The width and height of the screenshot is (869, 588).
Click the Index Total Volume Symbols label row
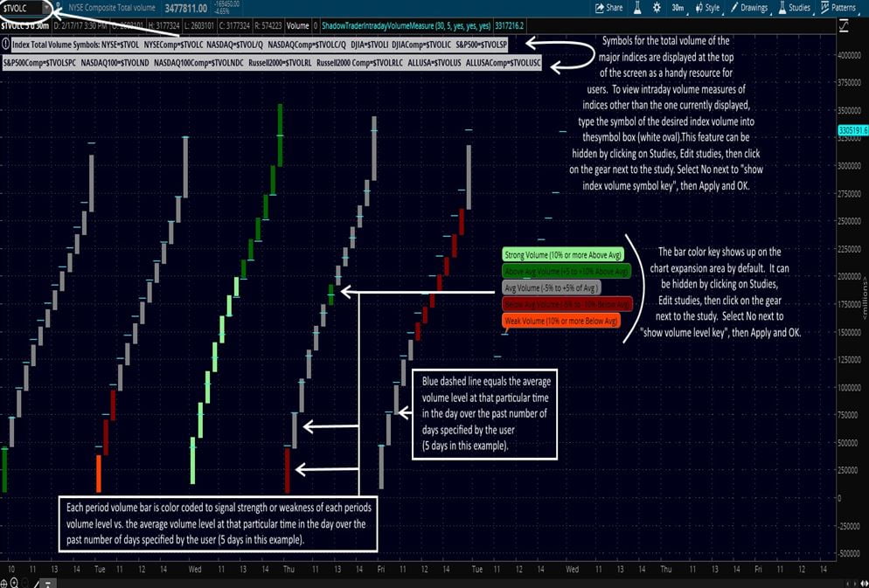[260, 45]
